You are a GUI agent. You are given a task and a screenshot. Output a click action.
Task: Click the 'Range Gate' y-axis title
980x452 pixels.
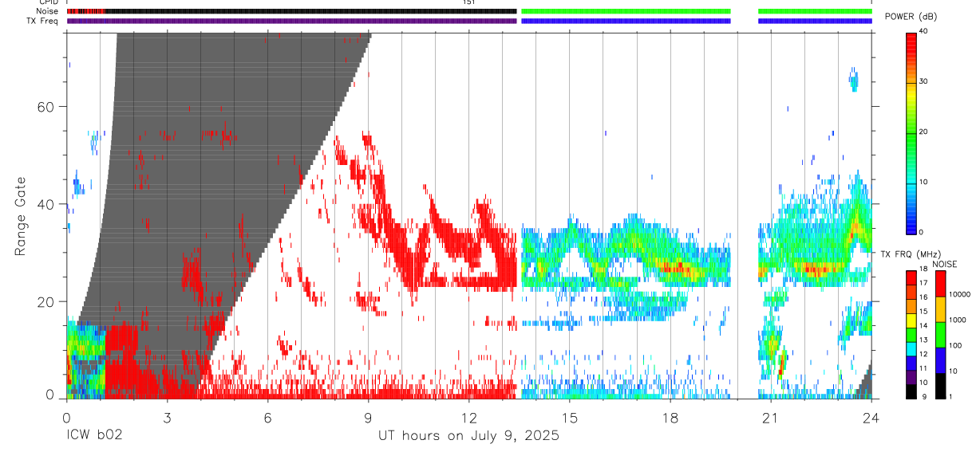pyautogui.click(x=20, y=216)
